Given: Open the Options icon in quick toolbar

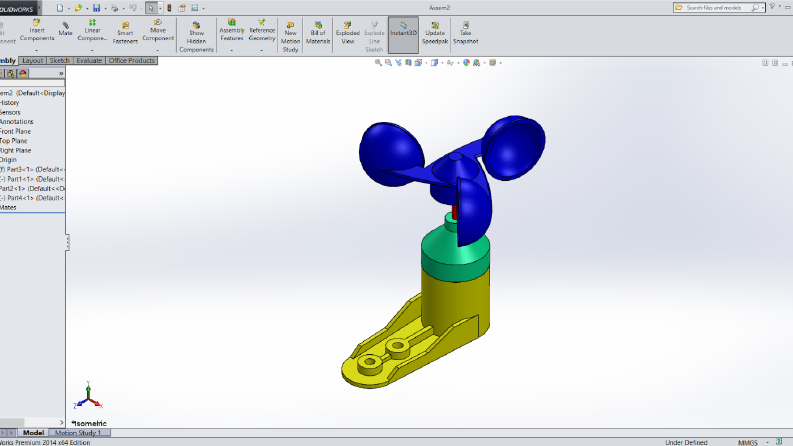Looking at the screenshot, I should [195, 8].
